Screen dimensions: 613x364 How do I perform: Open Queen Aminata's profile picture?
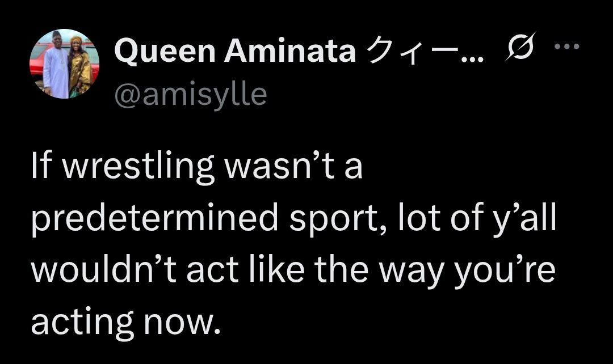click(64, 64)
